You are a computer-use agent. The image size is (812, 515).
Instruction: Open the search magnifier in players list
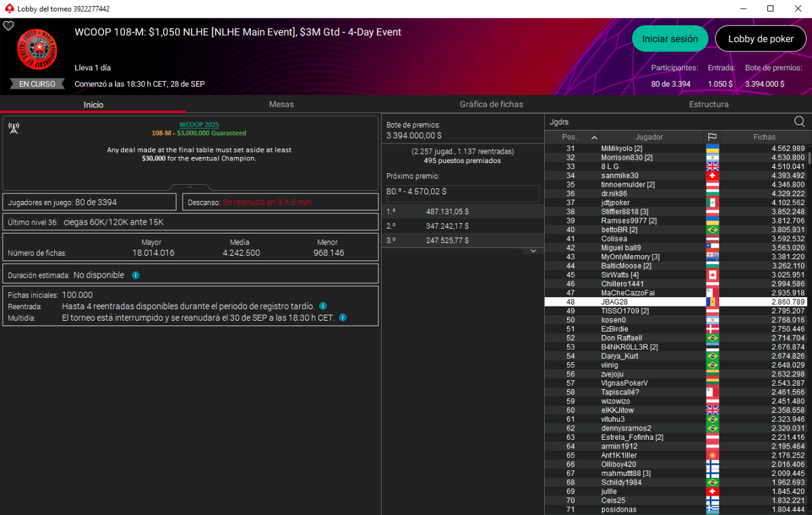click(799, 122)
